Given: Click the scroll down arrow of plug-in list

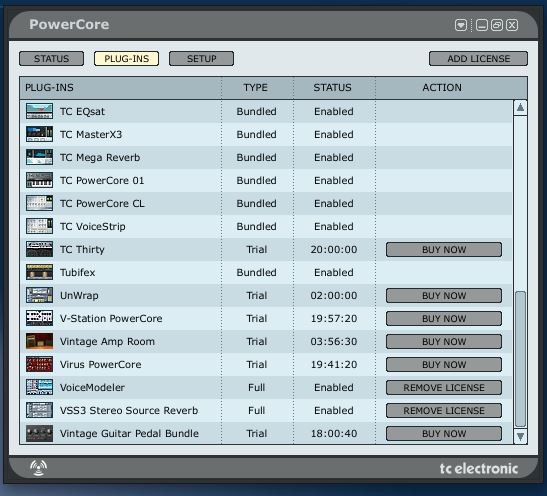Looking at the screenshot, I should [x=520, y=436].
